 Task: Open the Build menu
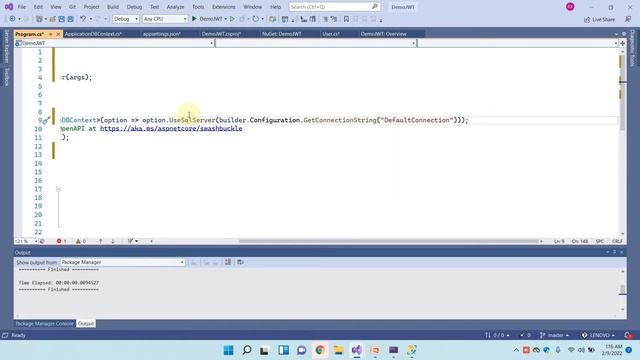(x=113, y=7)
